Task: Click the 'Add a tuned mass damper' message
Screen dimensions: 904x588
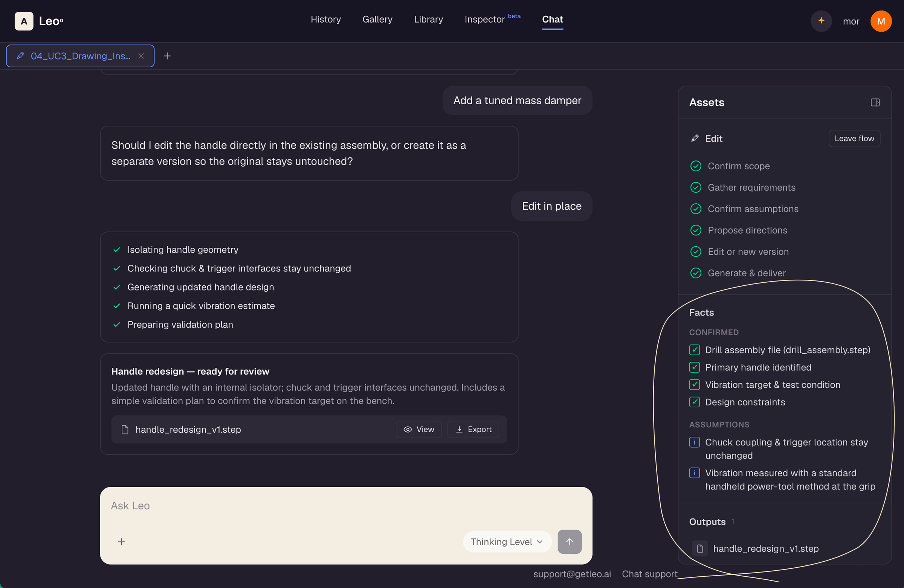Action: coord(517,101)
